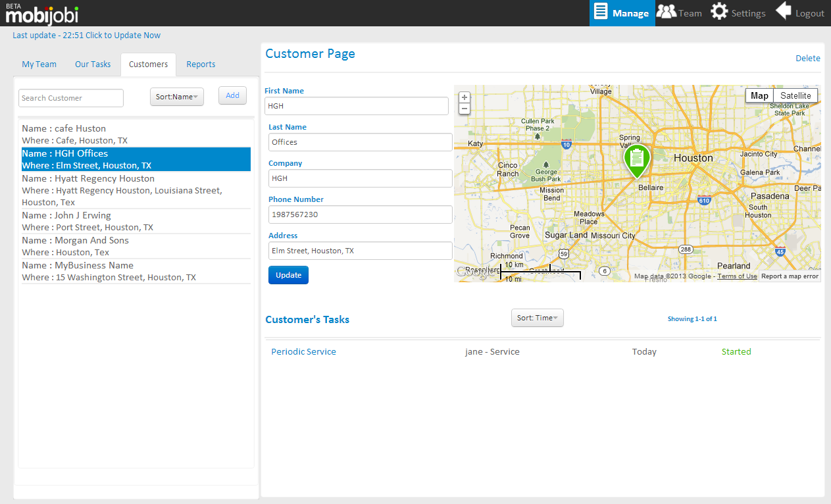
Task: Zoom out the map with minus button
Action: click(465, 109)
